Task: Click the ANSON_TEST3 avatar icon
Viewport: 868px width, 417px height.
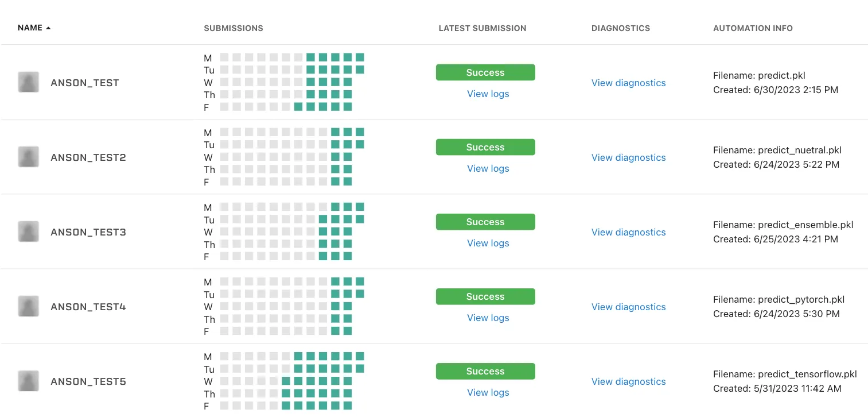Action: pyautogui.click(x=28, y=231)
